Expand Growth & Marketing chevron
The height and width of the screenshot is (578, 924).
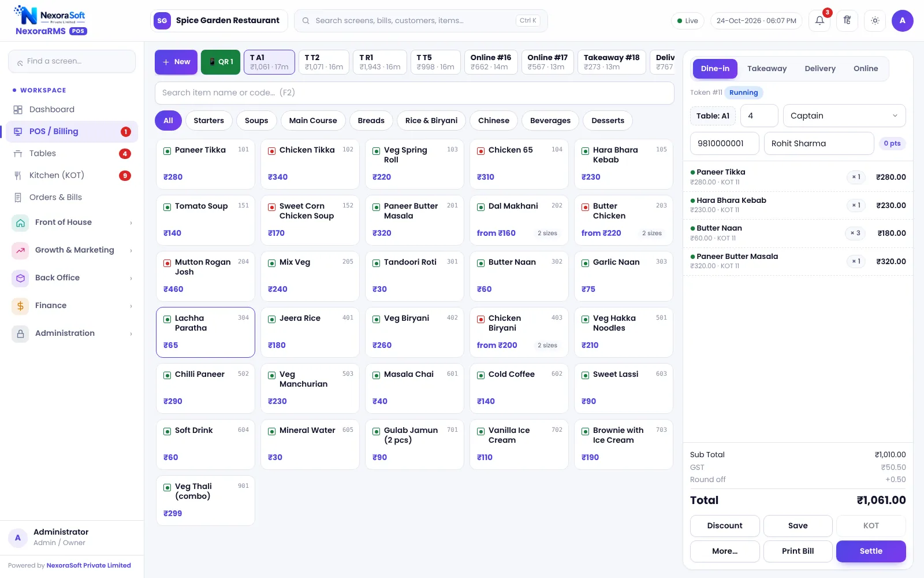point(131,251)
